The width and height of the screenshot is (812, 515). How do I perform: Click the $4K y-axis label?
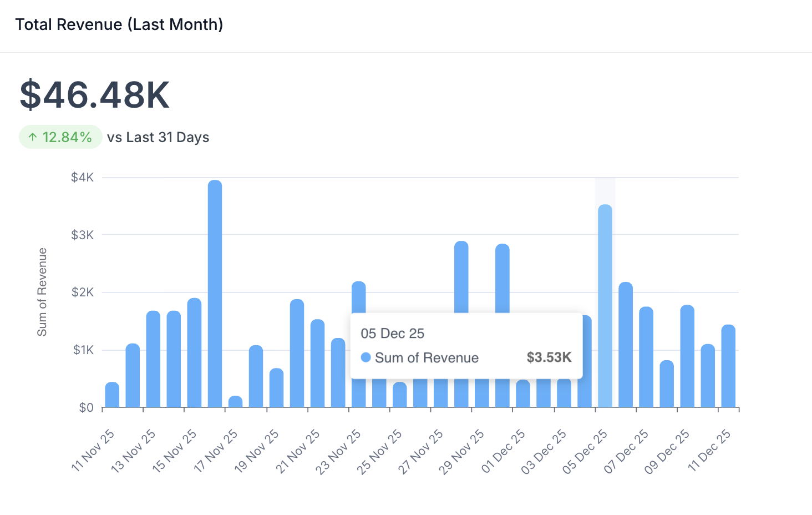tap(83, 178)
